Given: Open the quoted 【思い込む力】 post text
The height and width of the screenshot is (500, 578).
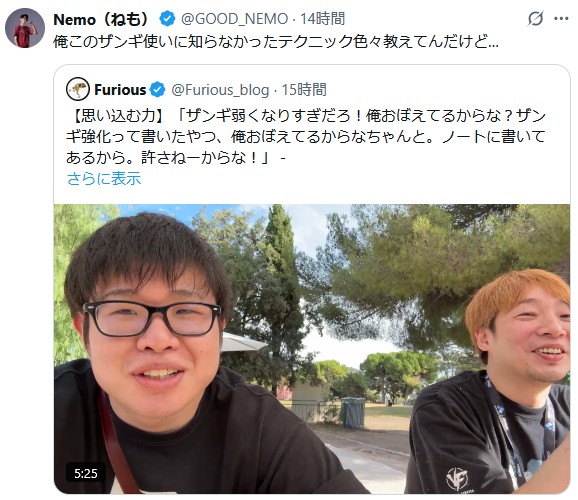Looking at the screenshot, I should coord(306,136).
